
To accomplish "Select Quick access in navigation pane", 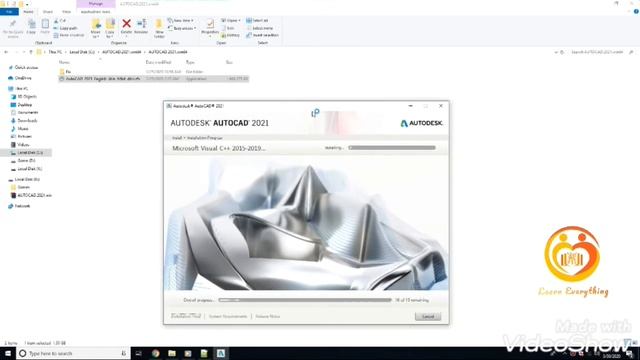I will (x=23, y=67).
